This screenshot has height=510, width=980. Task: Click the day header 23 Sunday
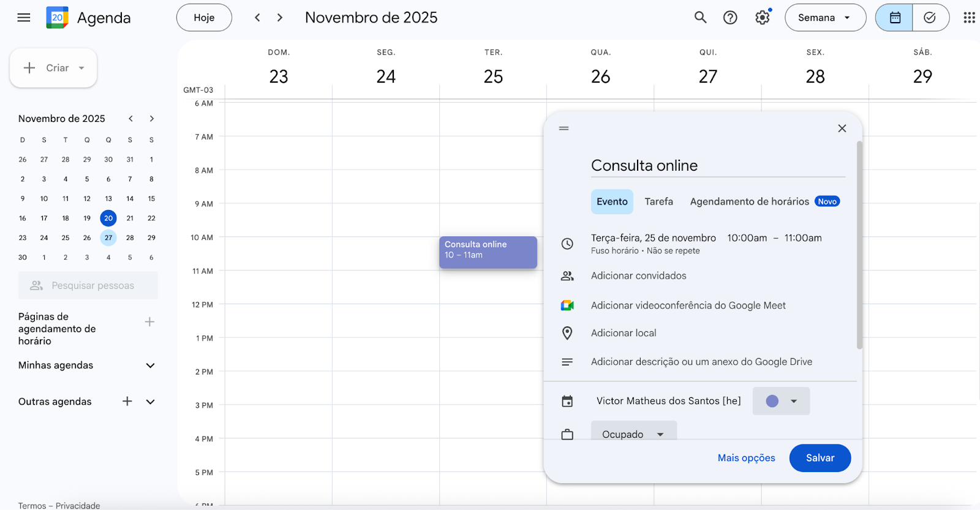point(279,77)
